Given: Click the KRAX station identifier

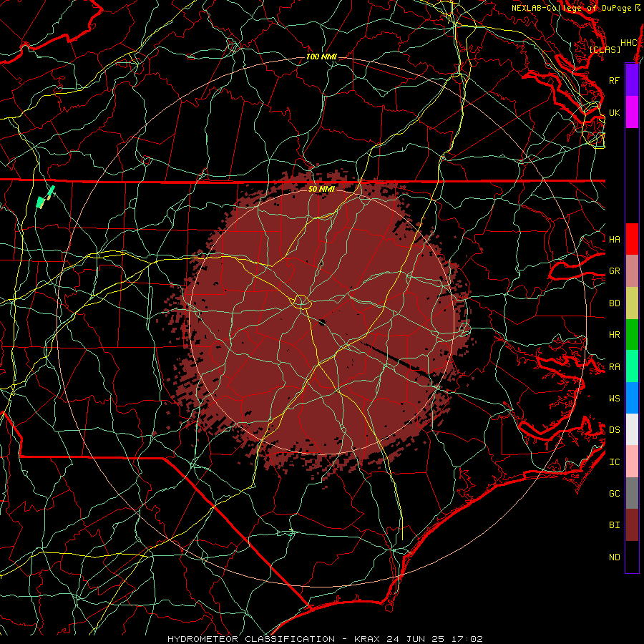Looking at the screenshot, I should pyautogui.click(x=368, y=639).
